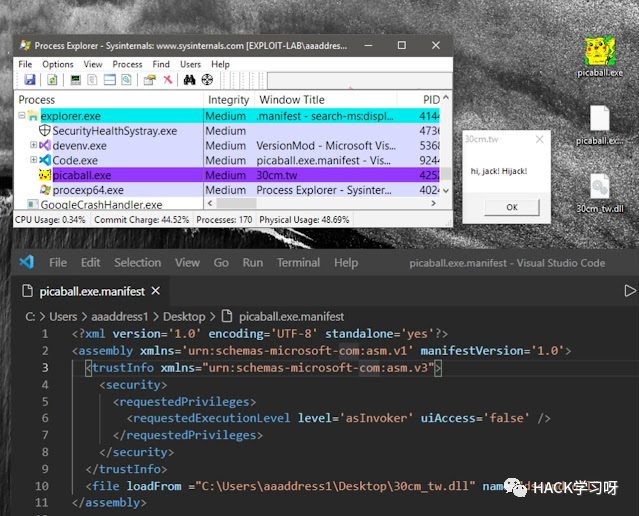Select the picaball.exe desktop icon

pos(599,57)
